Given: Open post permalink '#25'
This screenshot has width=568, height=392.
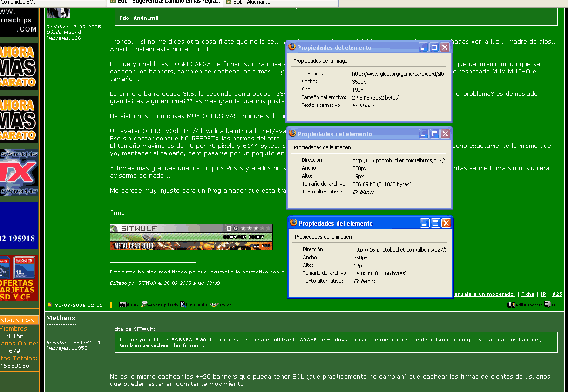Looking at the screenshot, I should click(x=557, y=294).
